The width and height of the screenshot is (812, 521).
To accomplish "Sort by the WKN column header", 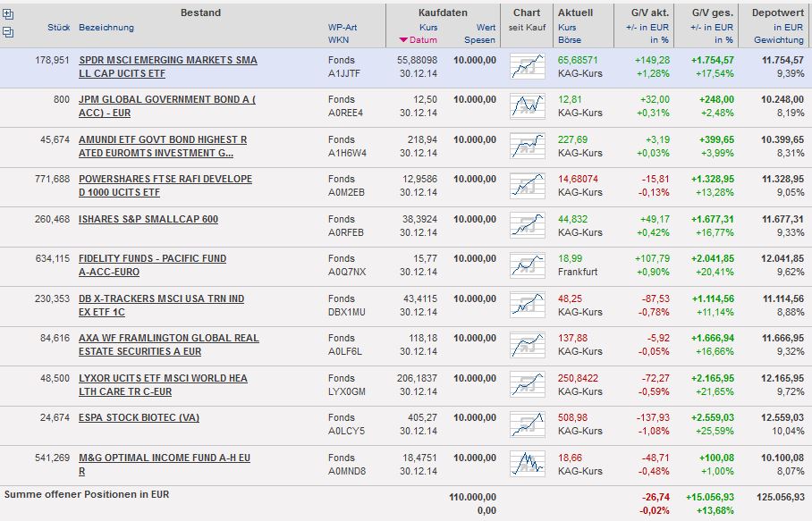I will pos(338,40).
